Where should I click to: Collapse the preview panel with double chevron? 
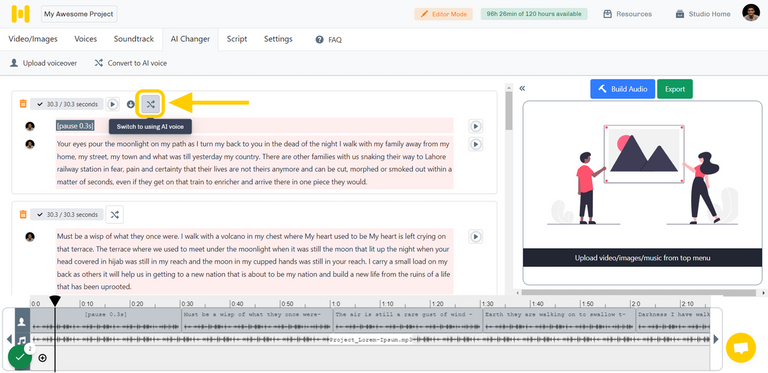pos(522,88)
